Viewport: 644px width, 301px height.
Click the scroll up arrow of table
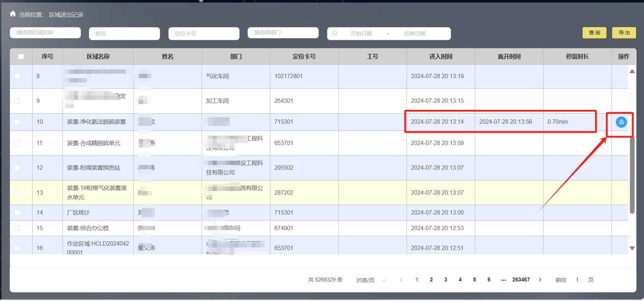[x=632, y=71]
